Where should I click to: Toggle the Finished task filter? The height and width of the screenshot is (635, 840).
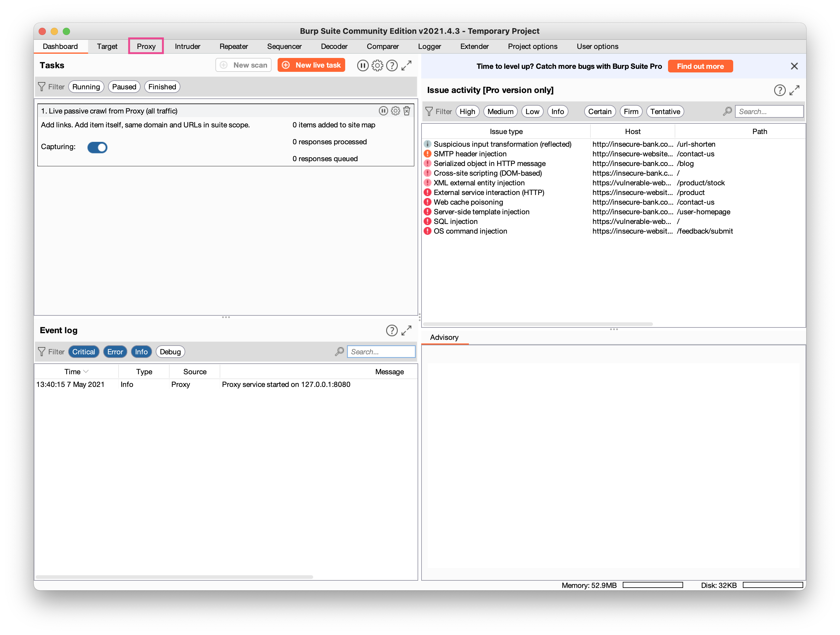(162, 87)
